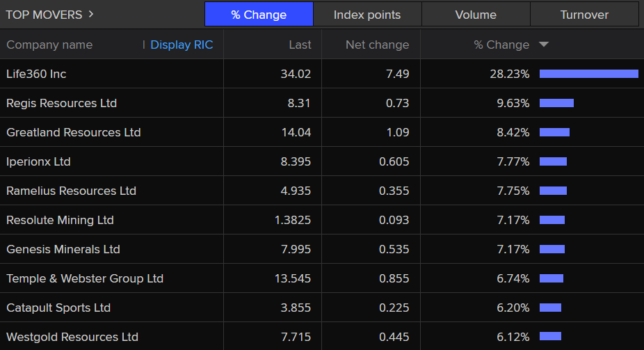Sort by the Last column header
Image resolution: width=644 pixels, height=350 pixels.
coord(300,45)
